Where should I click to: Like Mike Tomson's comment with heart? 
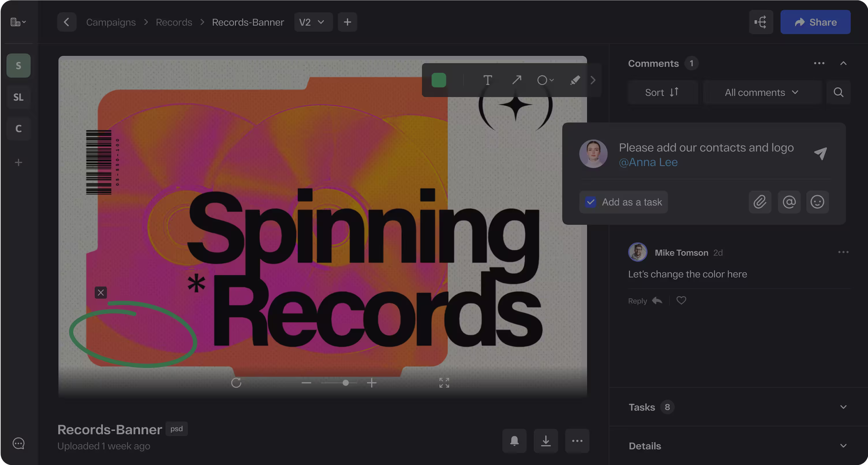click(681, 300)
